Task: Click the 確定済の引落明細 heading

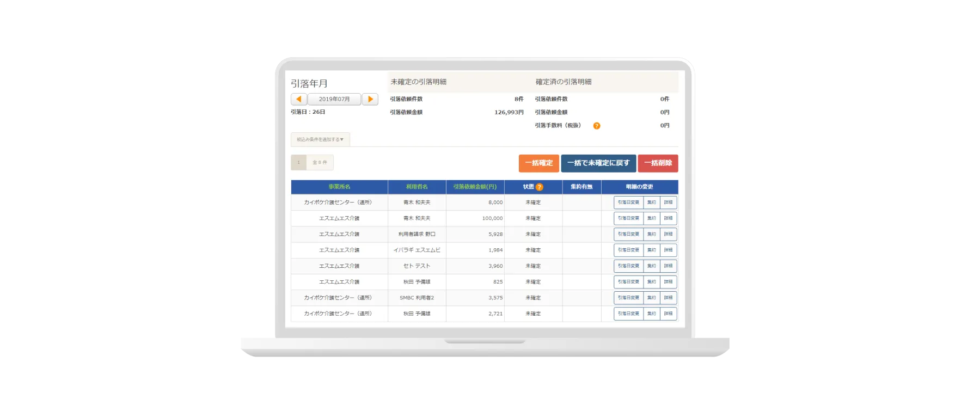Action: (563, 82)
